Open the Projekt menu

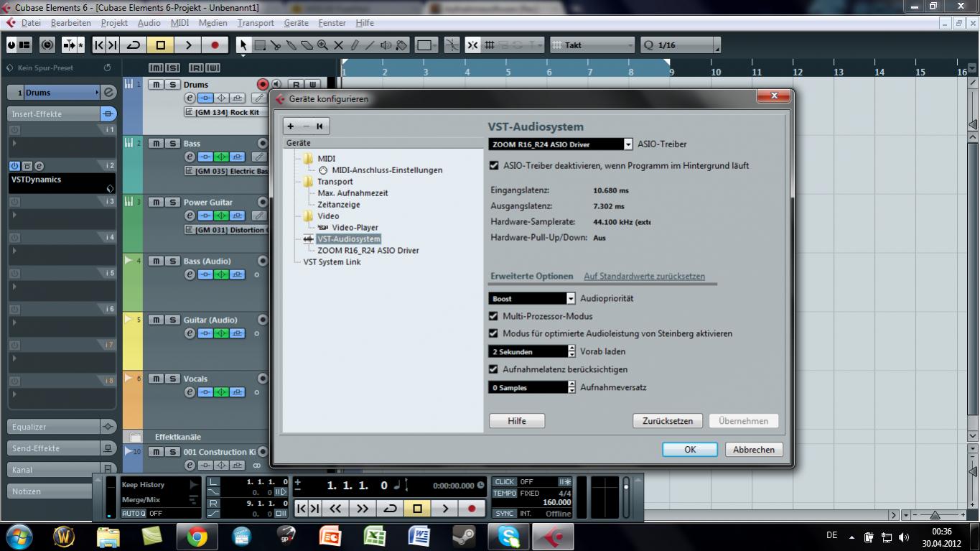pos(114,23)
